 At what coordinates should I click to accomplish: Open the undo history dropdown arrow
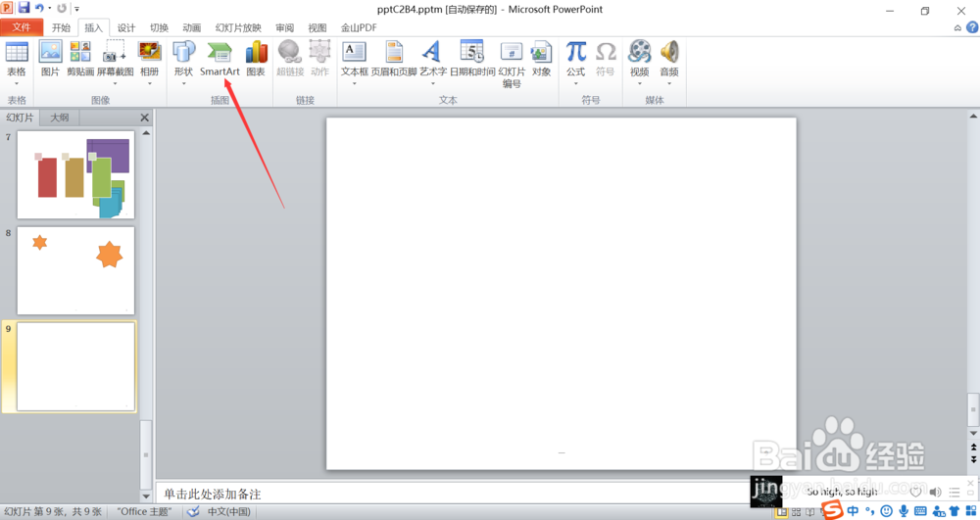(49, 8)
